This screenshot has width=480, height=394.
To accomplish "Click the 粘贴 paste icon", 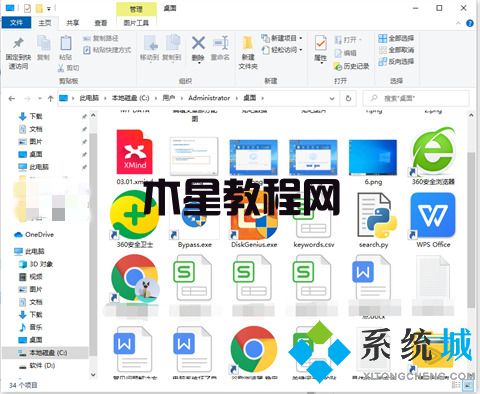I will pyautogui.click(x=66, y=48).
